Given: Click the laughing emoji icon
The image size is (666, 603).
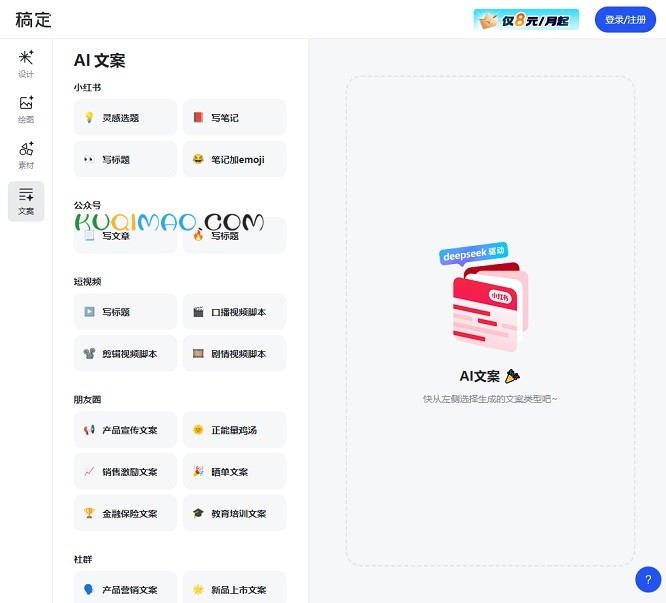Looking at the screenshot, I should pos(198,159).
